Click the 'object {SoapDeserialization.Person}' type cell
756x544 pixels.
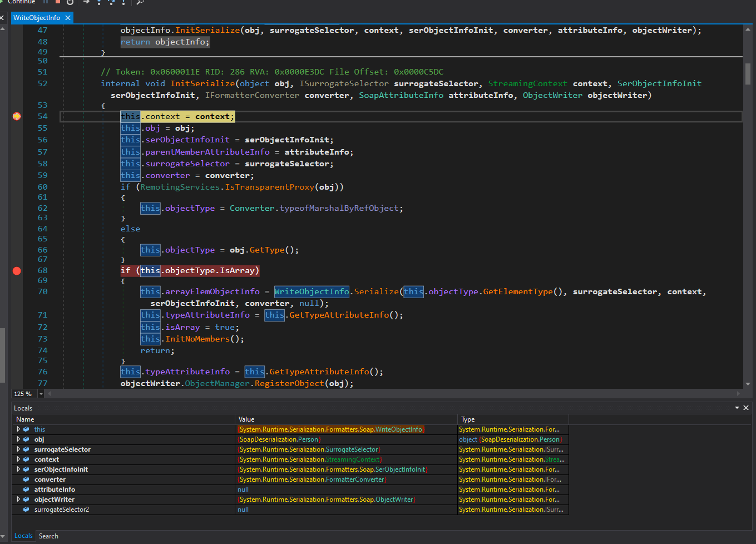click(511, 439)
